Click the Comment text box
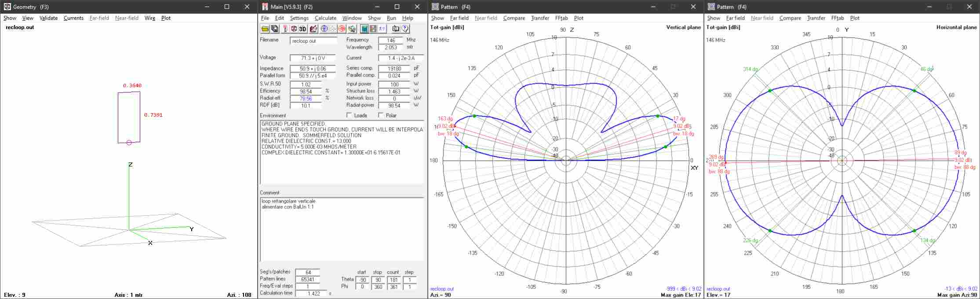The height and width of the screenshot is (299, 980). pyautogui.click(x=341, y=229)
